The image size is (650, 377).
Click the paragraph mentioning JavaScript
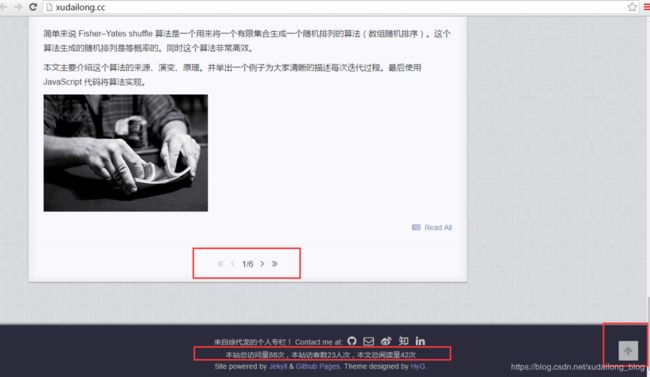(x=232, y=75)
